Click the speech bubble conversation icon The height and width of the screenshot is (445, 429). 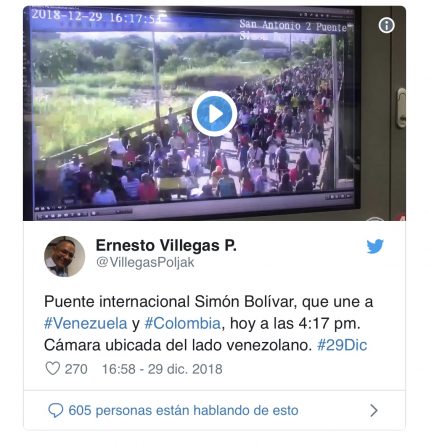[55, 410]
